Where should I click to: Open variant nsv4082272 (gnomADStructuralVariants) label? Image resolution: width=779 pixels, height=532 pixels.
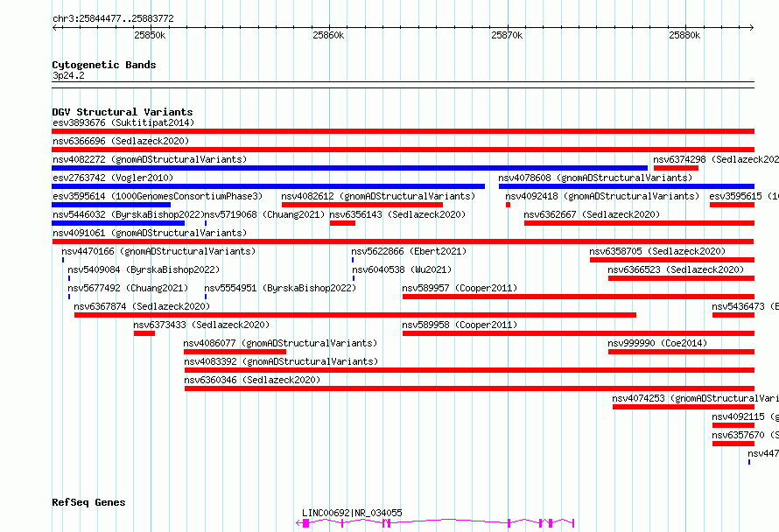click(x=150, y=159)
